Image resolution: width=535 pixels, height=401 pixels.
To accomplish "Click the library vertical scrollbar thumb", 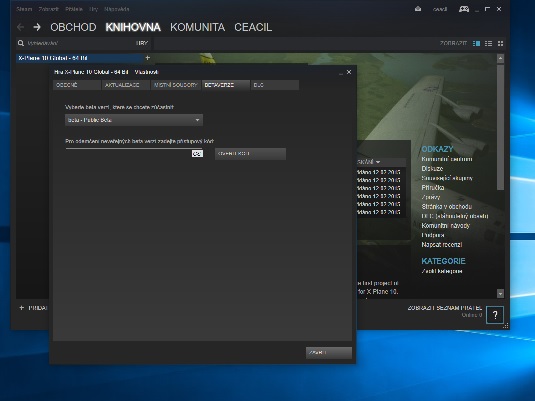I will (x=500, y=127).
